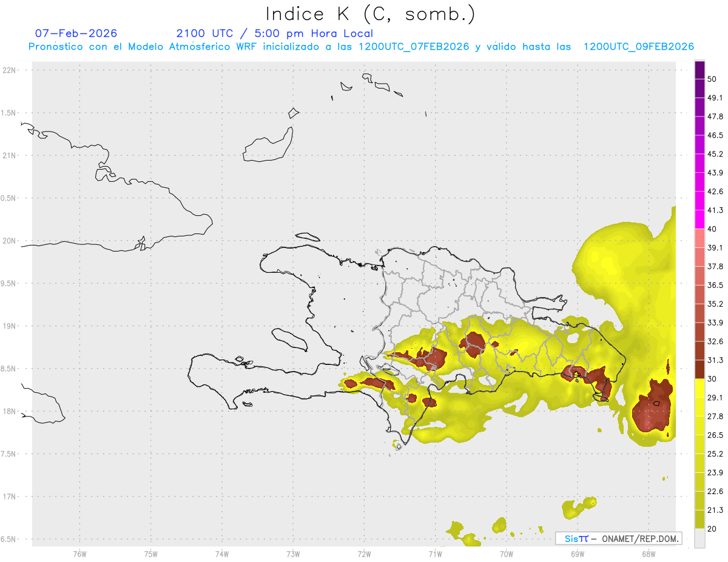Click the '19N' latitude label

(9, 326)
